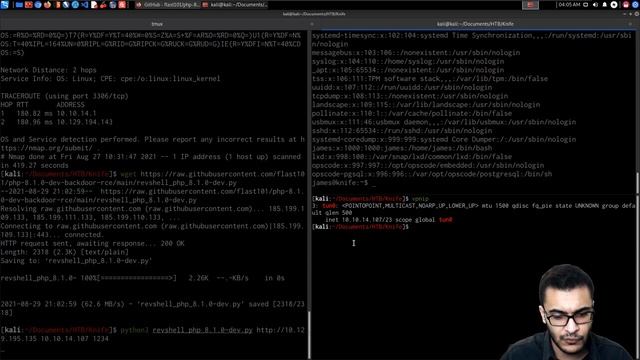
Task: Click the traceroute hop address 10.10.14.1
Action: point(76,113)
